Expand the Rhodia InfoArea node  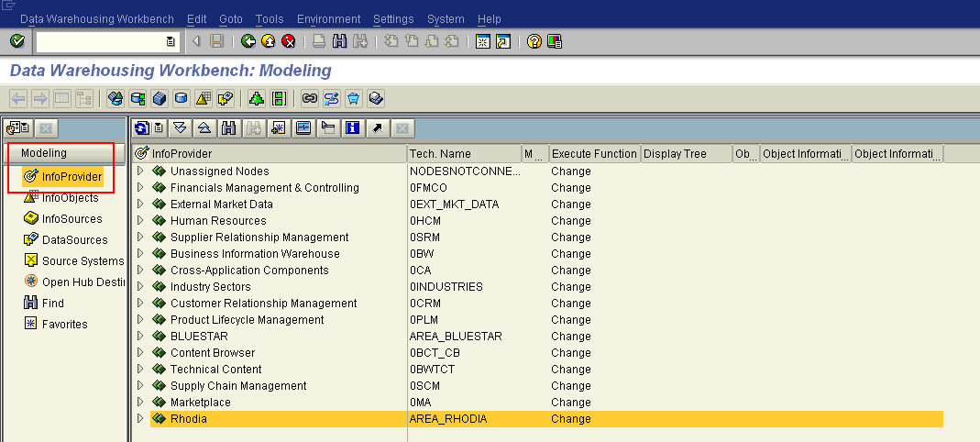coord(140,418)
